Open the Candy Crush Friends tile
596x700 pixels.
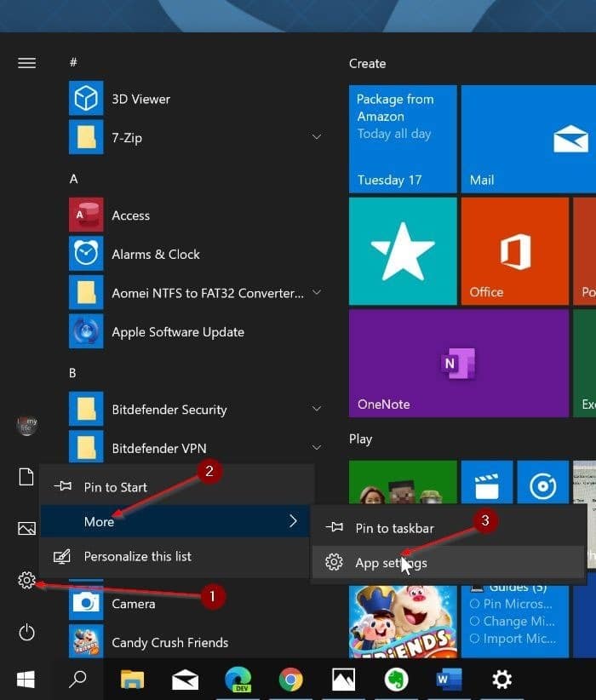tap(403, 622)
